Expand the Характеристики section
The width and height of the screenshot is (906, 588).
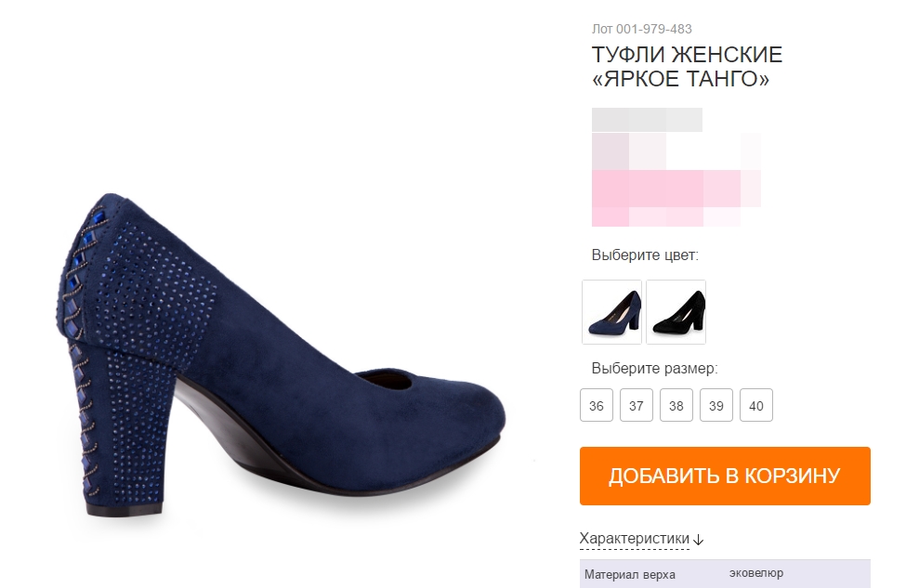[635, 539]
